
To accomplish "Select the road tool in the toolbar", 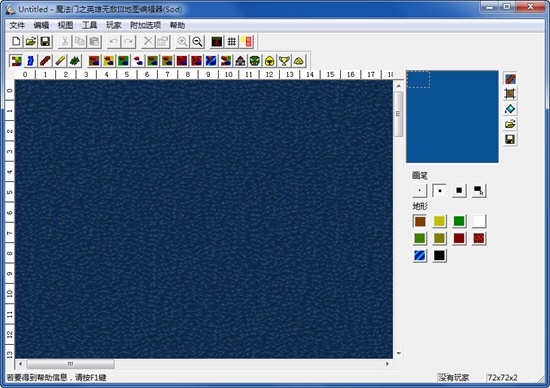I will pyautogui.click(x=45, y=61).
